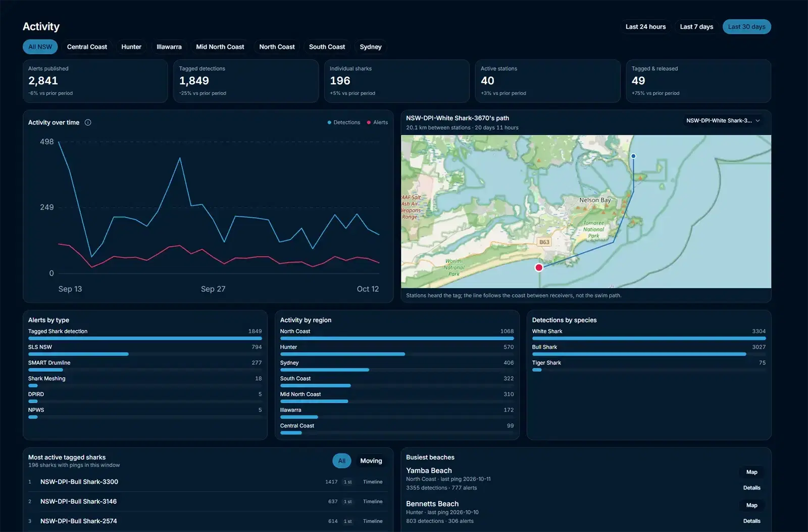This screenshot has height=532, width=808.
Task: Click the 1417 ping count value
Action: tap(331, 482)
